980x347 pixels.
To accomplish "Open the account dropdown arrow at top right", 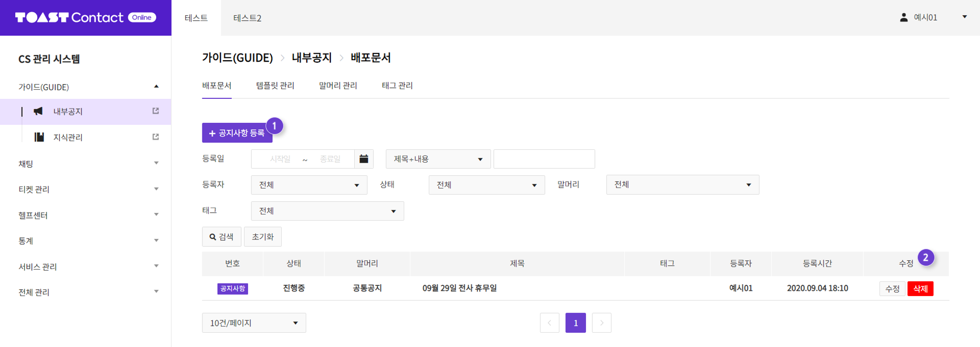I will pyautogui.click(x=964, y=17).
